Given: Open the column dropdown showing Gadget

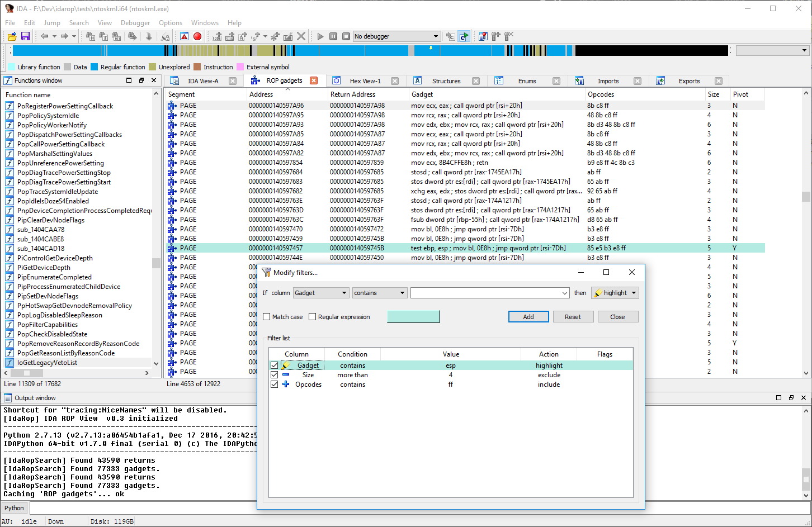Looking at the screenshot, I should point(321,293).
